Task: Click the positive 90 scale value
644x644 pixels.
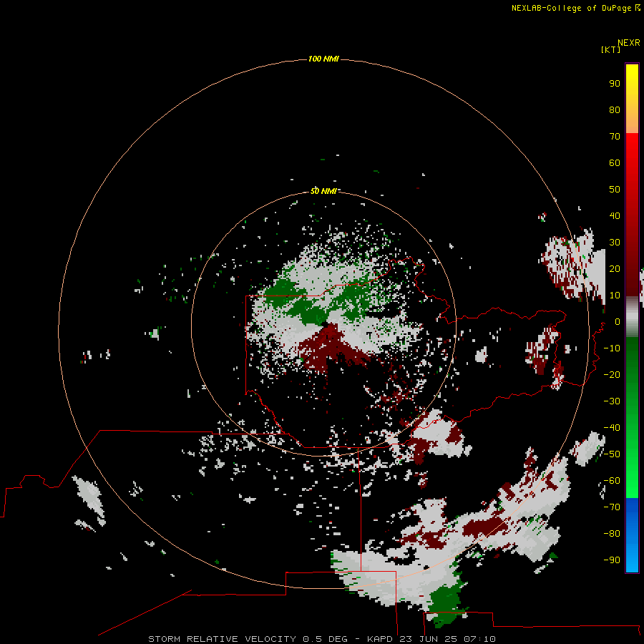Action: (x=615, y=84)
